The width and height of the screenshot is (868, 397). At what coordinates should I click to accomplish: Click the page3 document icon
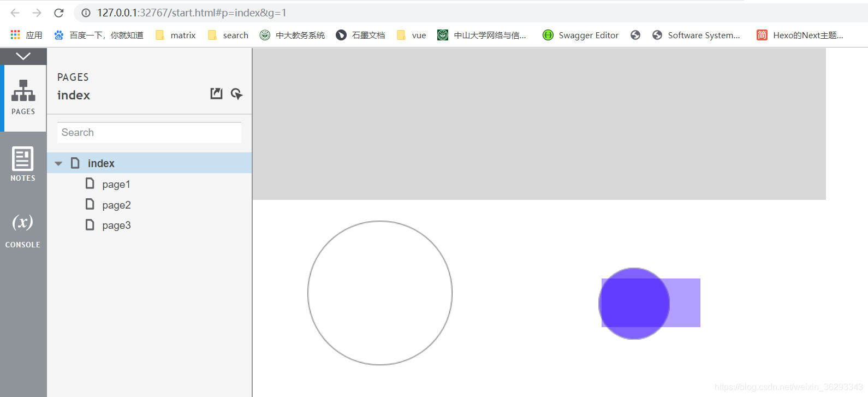click(x=90, y=224)
